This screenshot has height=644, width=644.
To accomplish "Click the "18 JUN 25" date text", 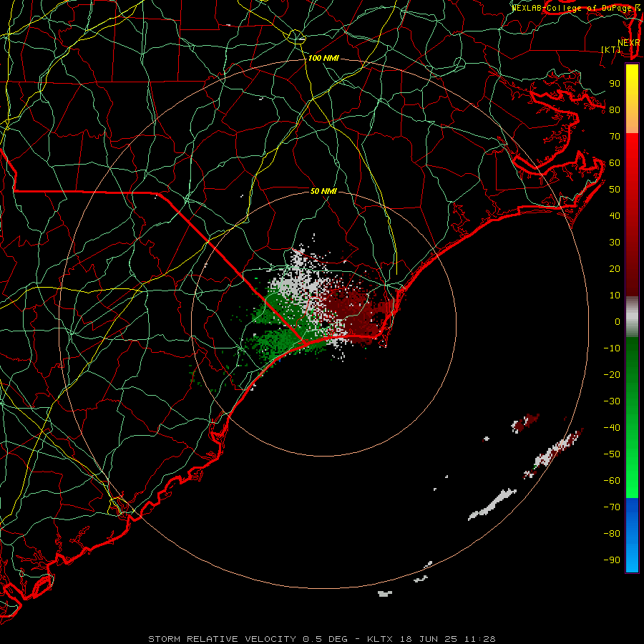I will (x=429, y=639).
